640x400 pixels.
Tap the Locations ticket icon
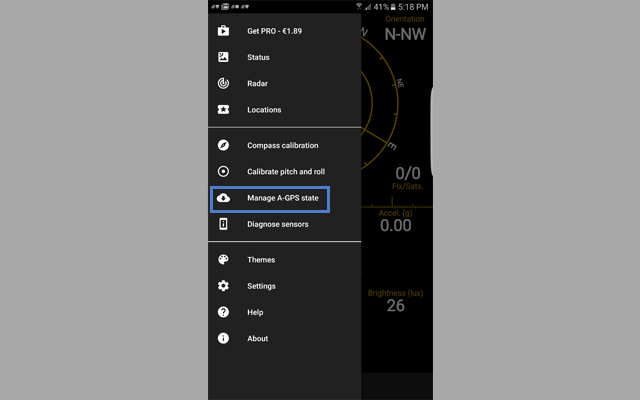[x=223, y=109]
